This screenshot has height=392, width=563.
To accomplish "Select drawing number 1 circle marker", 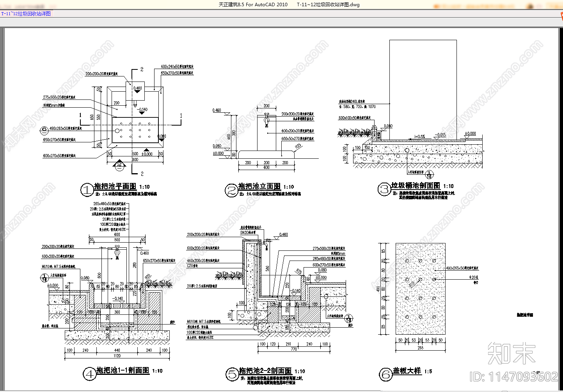I will point(87,190).
